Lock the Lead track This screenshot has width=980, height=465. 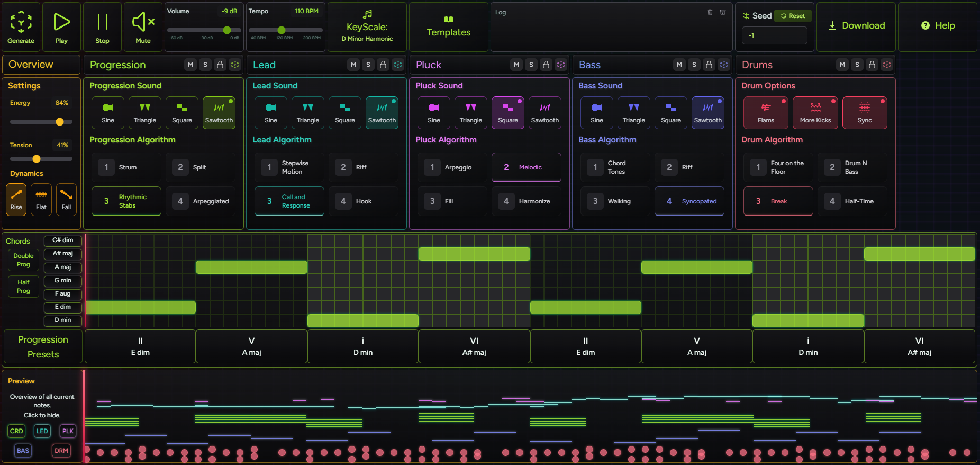pos(383,65)
